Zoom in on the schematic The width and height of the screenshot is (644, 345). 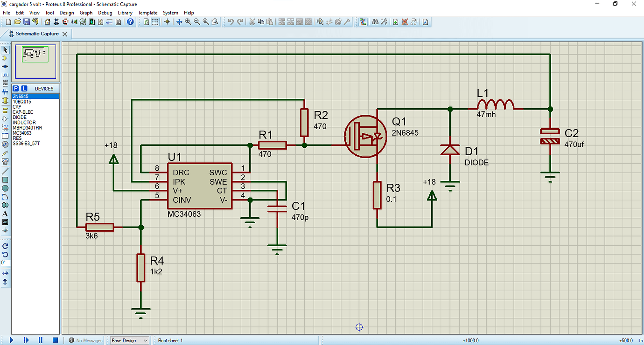pos(188,21)
